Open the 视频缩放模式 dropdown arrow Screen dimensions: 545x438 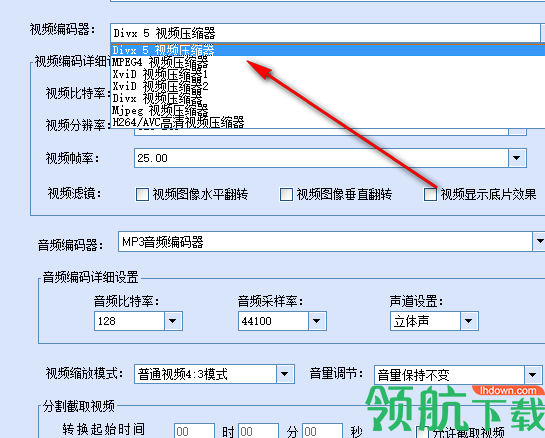tap(285, 374)
